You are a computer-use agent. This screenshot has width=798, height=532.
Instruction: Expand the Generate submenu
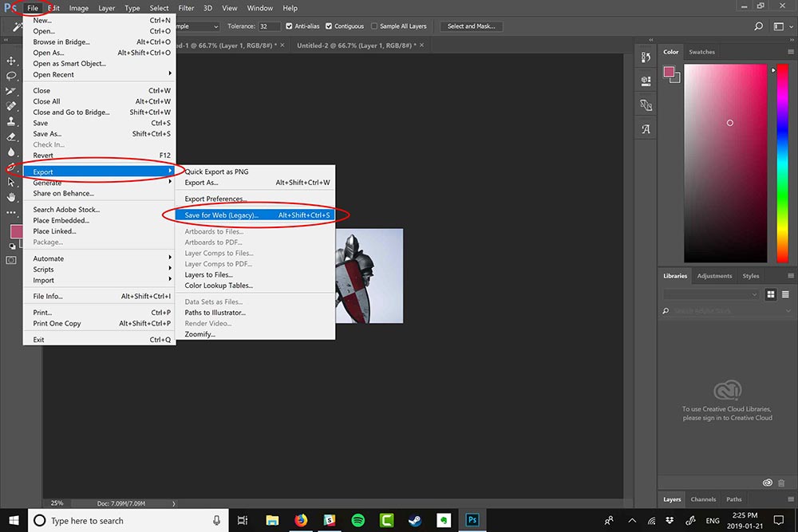100,183
